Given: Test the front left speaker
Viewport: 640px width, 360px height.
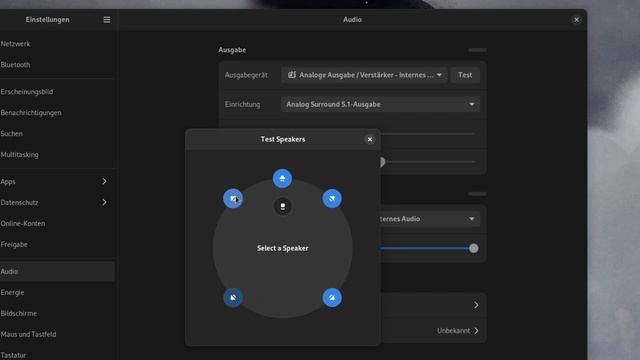Looking at the screenshot, I should point(233,198).
